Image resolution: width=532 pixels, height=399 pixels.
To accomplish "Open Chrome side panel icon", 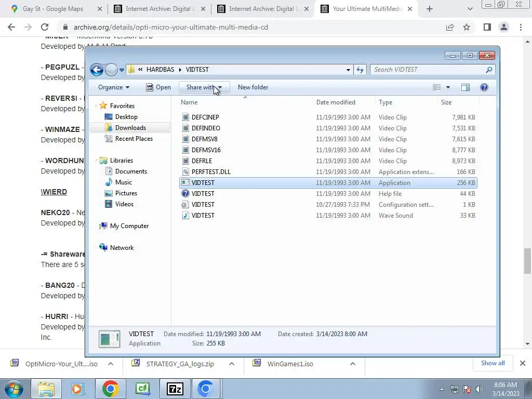I will [x=487, y=27].
